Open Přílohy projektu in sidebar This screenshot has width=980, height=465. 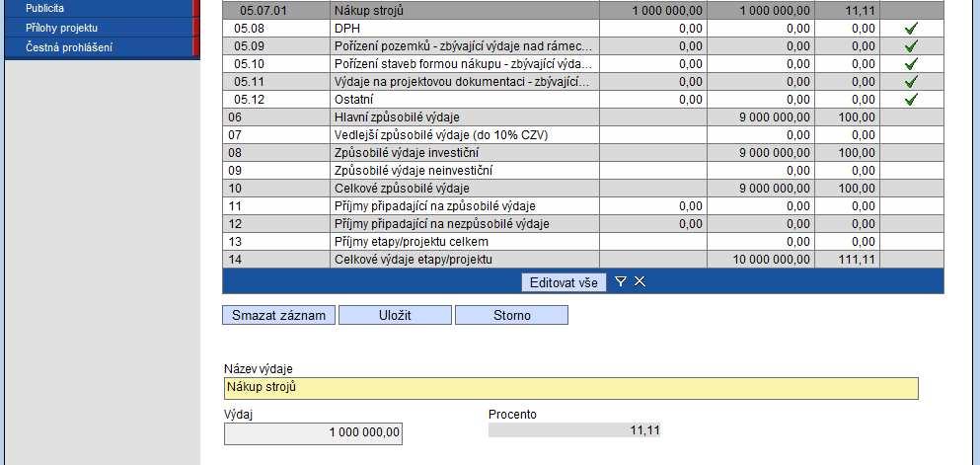point(102,28)
